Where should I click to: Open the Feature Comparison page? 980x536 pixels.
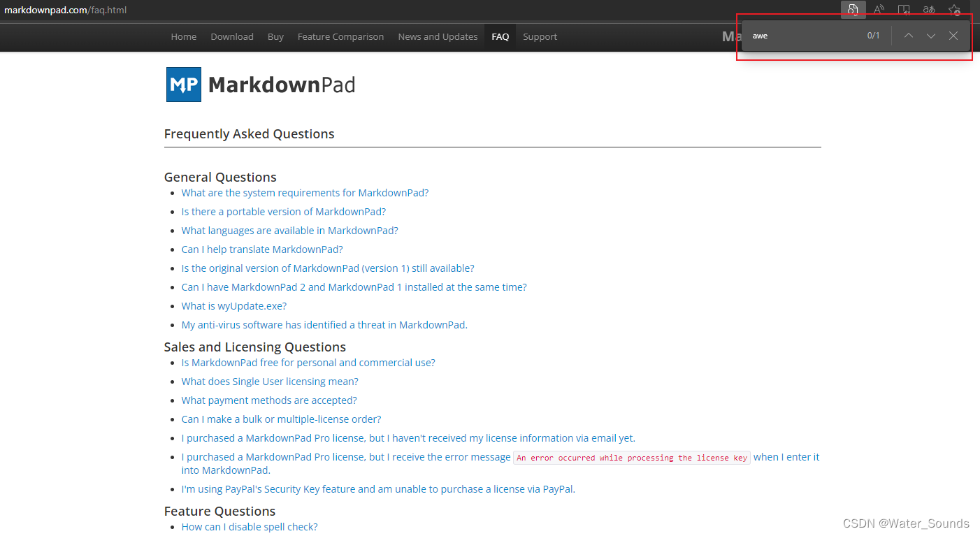point(340,36)
